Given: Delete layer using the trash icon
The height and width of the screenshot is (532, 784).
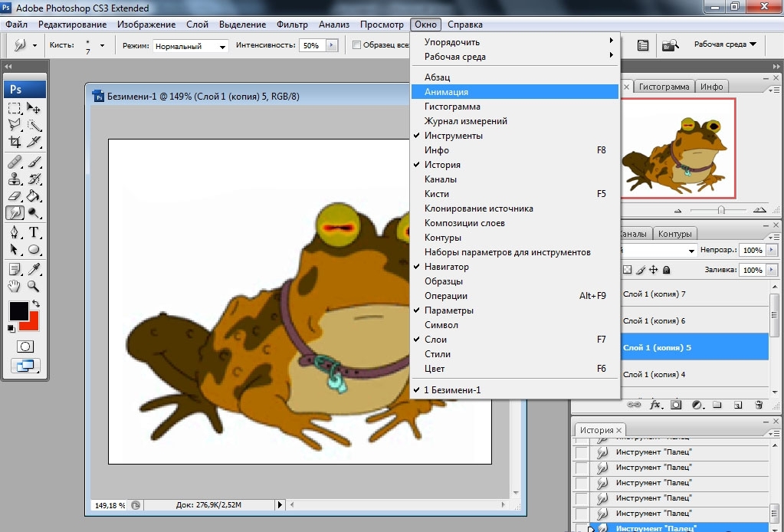Looking at the screenshot, I should pos(759,405).
